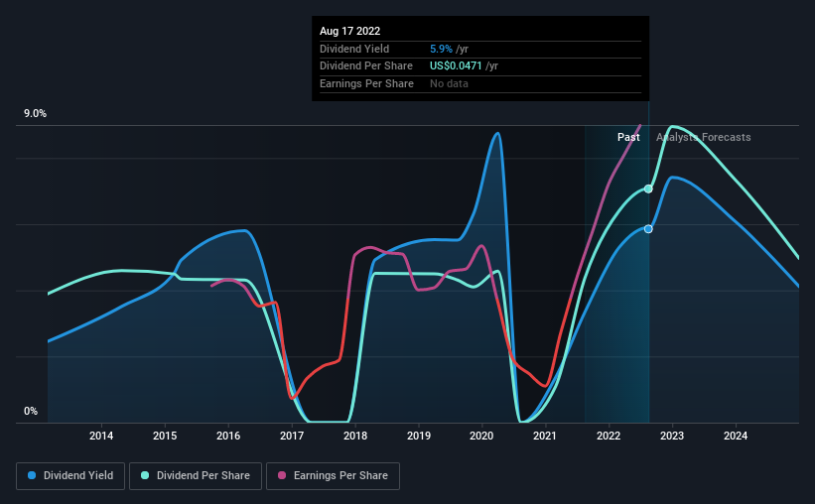Viewport: 815px width, 504px height.
Task: Click the 2017 x-axis label
Action: click(292, 436)
